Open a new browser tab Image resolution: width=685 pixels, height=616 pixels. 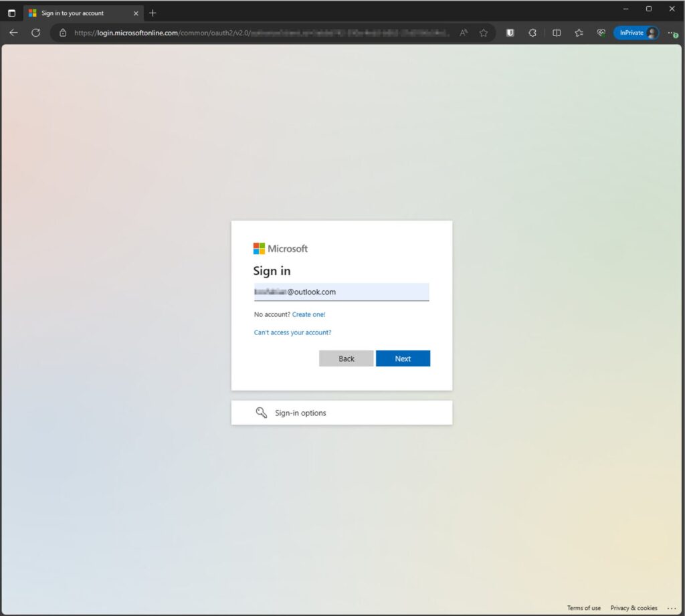pos(153,13)
